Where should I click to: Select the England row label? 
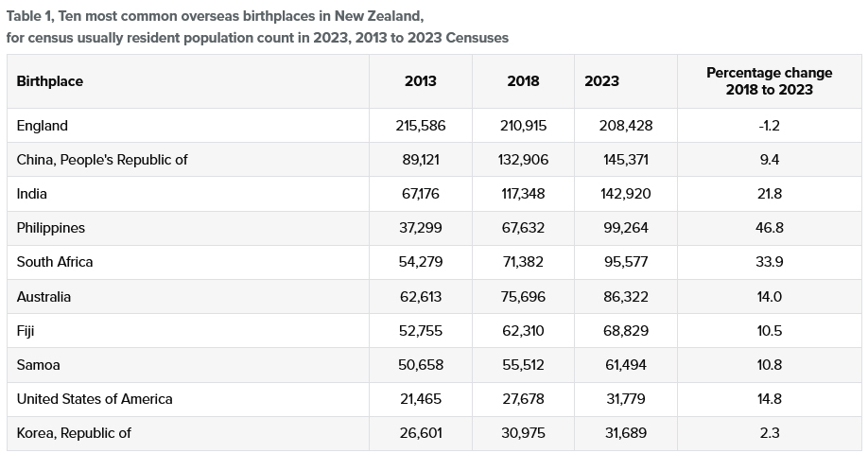(43, 126)
